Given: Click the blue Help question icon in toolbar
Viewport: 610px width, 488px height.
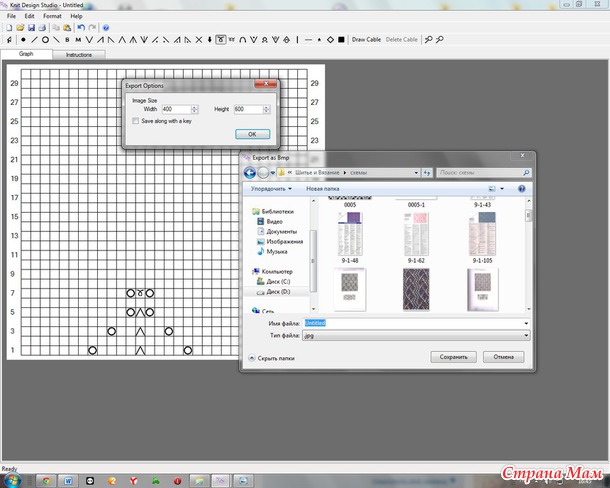Looking at the screenshot, I should (106, 28).
